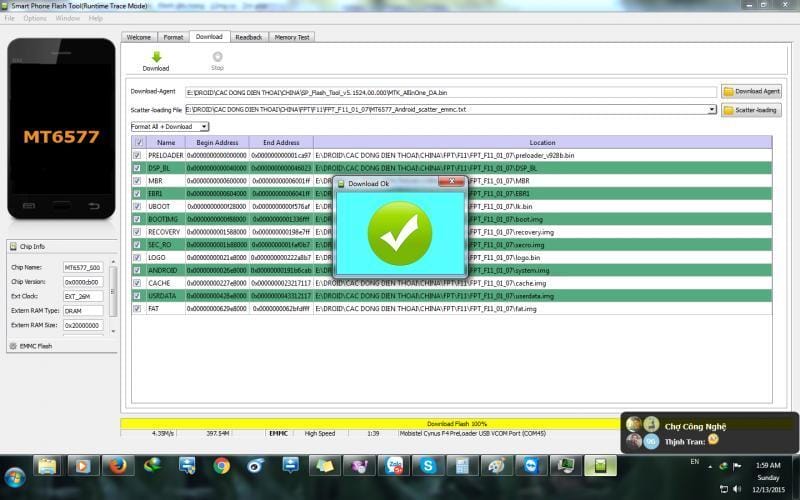Click the End Address column header

281,142
